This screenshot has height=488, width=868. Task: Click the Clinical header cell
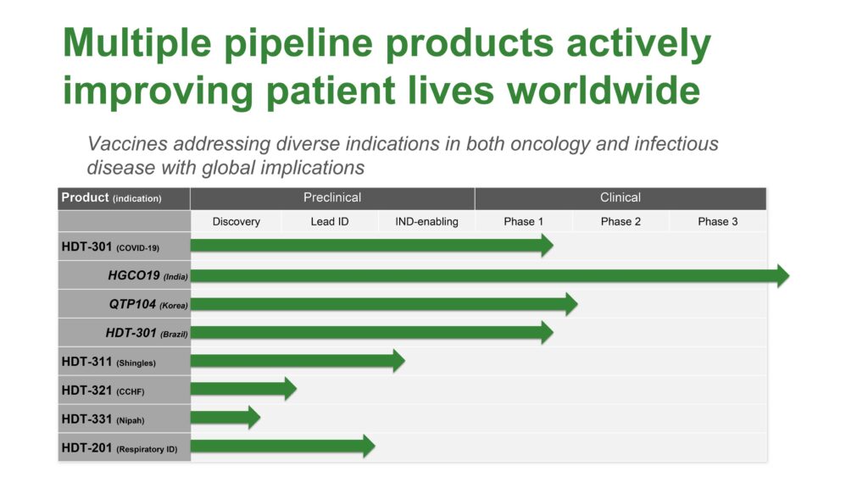click(x=620, y=198)
